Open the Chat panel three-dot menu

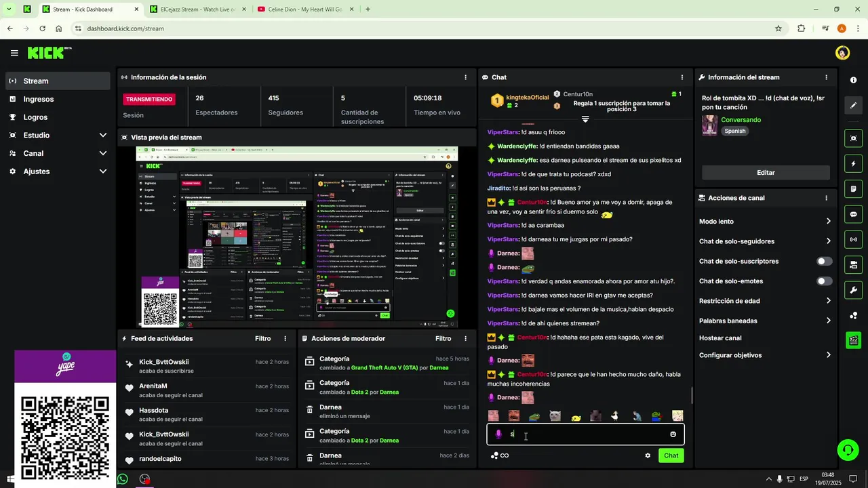click(x=682, y=77)
